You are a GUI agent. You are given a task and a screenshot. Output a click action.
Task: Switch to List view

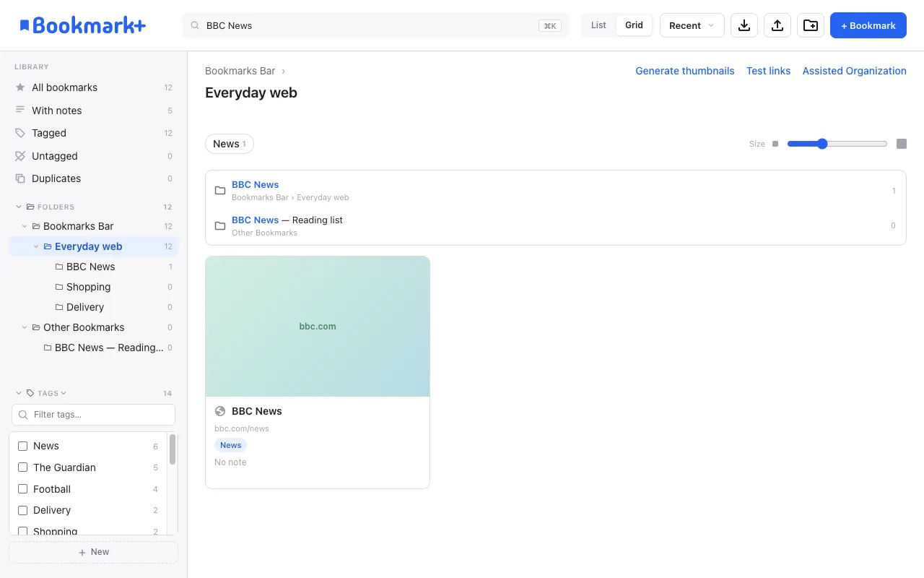coord(598,25)
